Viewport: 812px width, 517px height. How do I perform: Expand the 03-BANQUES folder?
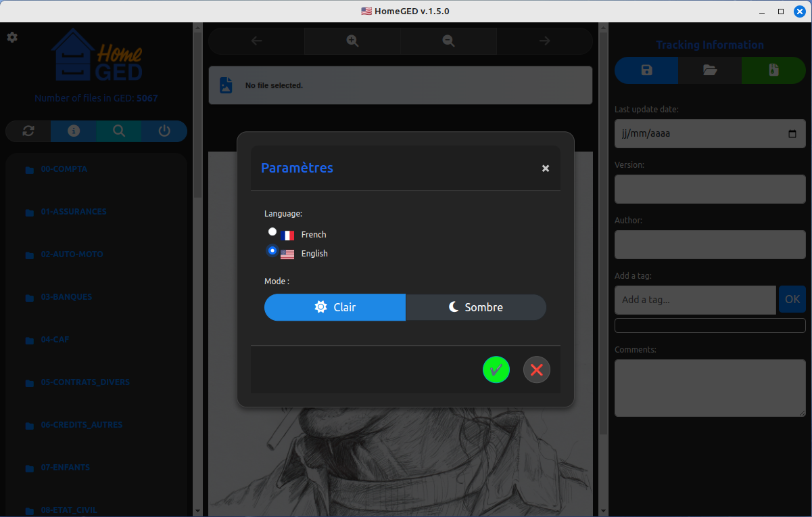(x=66, y=297)
